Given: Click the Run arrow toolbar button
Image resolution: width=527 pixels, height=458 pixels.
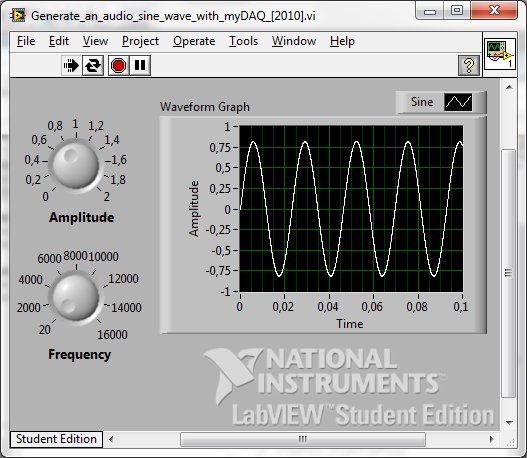Looking at the screenshot, I should [71, 65].
